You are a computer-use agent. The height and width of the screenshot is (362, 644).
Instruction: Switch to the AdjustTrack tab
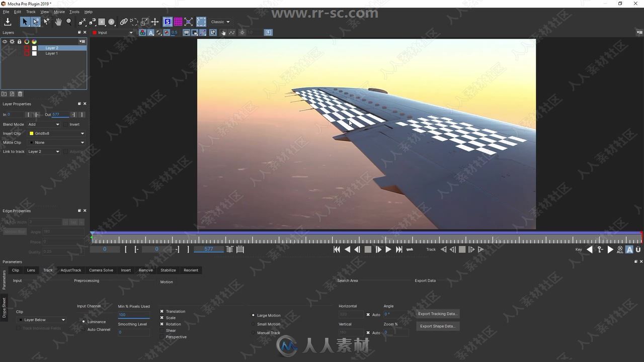coord(71,270)
